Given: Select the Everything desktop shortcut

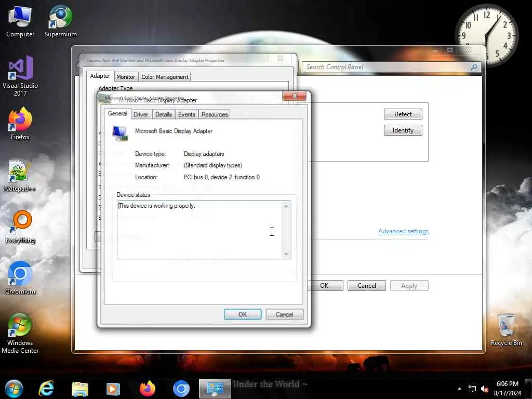Looking at the screenshot, I should [20, 227].
